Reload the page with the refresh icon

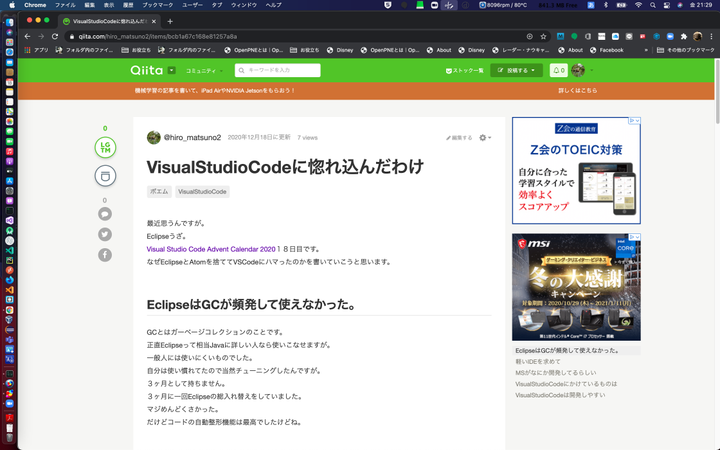coord(55,36)
